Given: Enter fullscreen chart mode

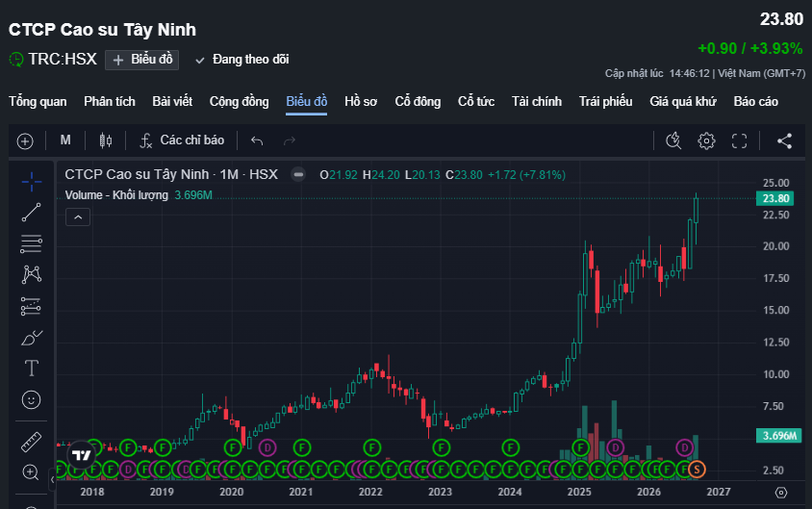Looking at the screenshot, I should pyautogui.click(x=739, y=140).
